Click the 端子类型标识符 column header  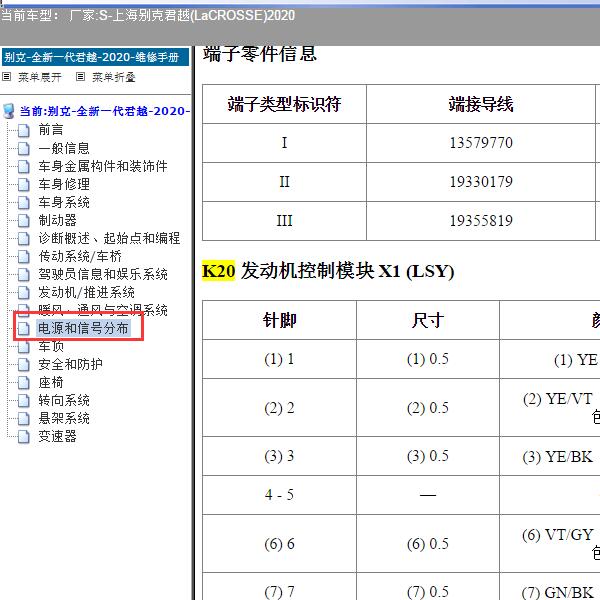(284, 104)
